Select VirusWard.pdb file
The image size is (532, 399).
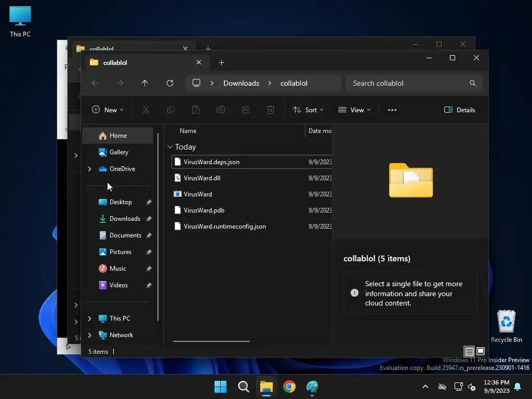[251, 210]
